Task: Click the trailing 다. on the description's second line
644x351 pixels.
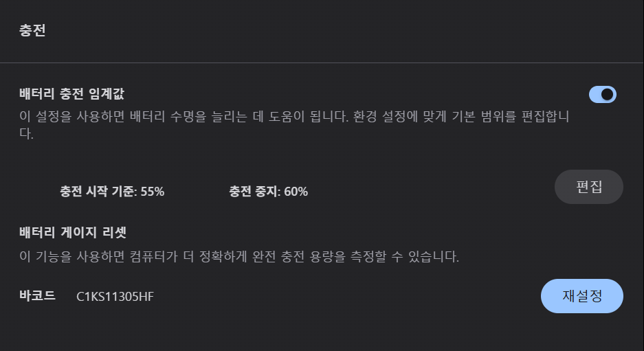Action: [x=27, y=134]
